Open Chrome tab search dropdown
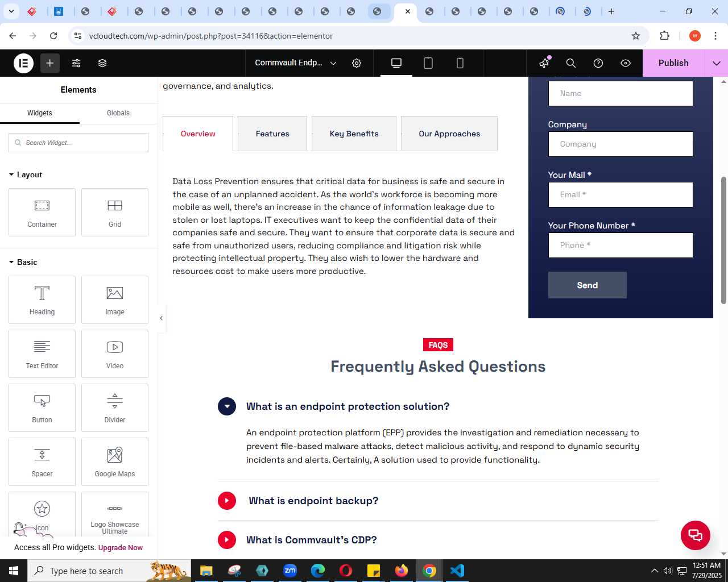This screenshot has width=728, height=582. click(11, 11)
